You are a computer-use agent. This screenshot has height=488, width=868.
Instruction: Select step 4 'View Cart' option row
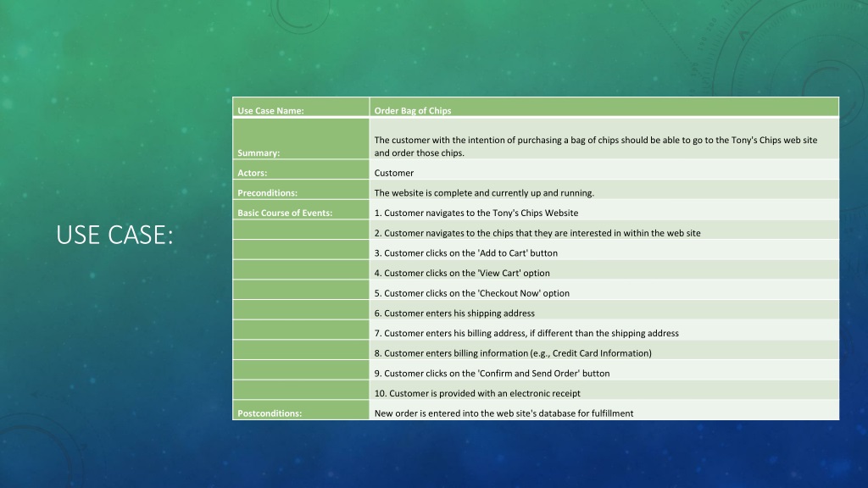click(604, 269)
